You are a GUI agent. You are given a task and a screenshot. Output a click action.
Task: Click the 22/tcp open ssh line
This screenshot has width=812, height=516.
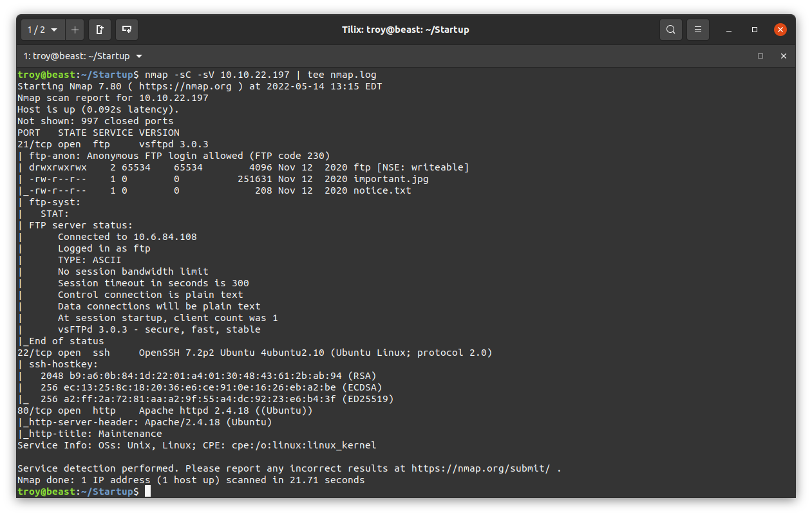pyautogui.click(x=255, y=353)
